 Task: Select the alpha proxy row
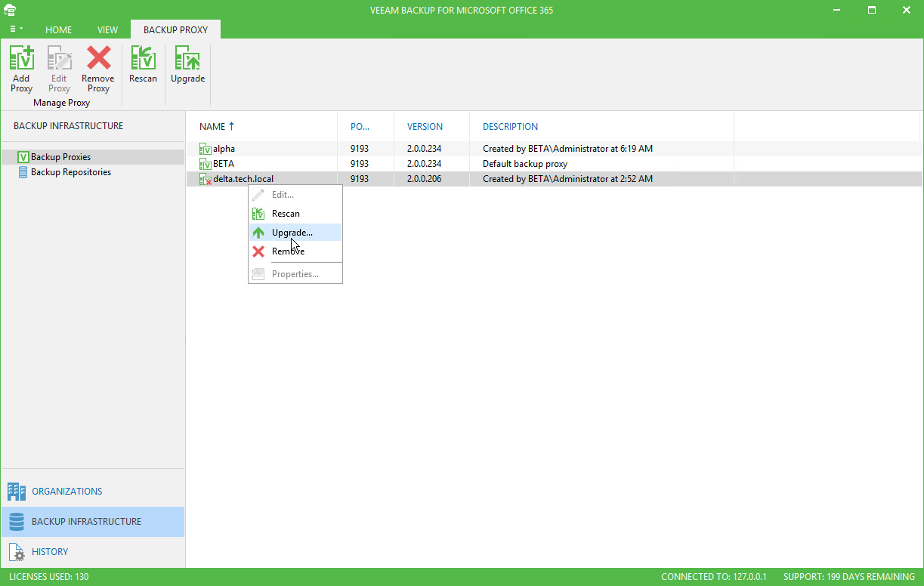point(555,149)
